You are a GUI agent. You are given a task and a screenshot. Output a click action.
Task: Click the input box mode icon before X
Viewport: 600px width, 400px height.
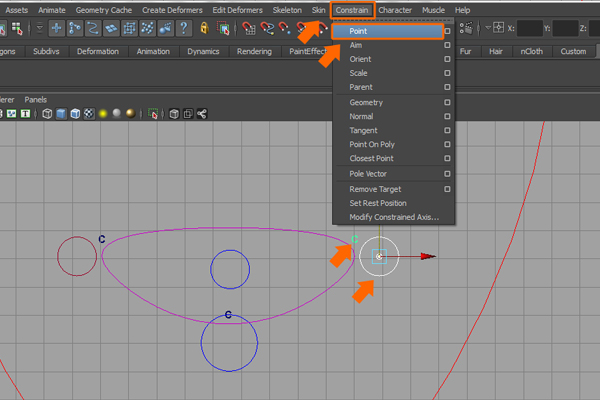(x=498, y=28)
